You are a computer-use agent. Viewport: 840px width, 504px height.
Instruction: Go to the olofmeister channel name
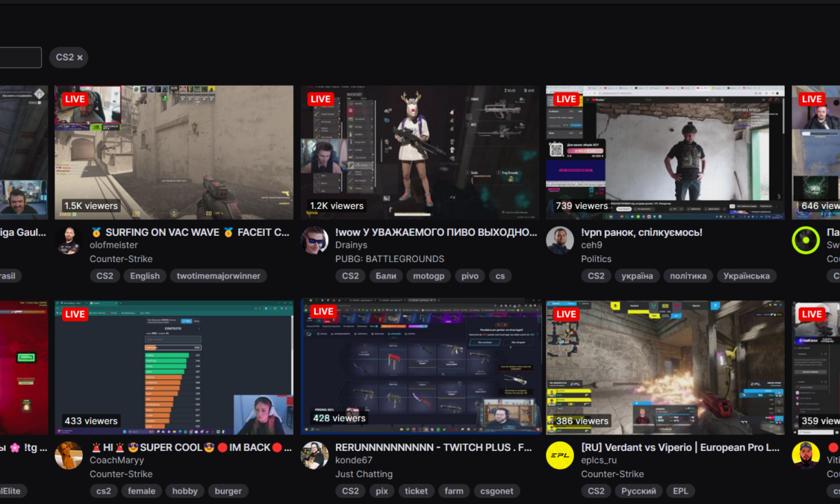click(113, 246)
